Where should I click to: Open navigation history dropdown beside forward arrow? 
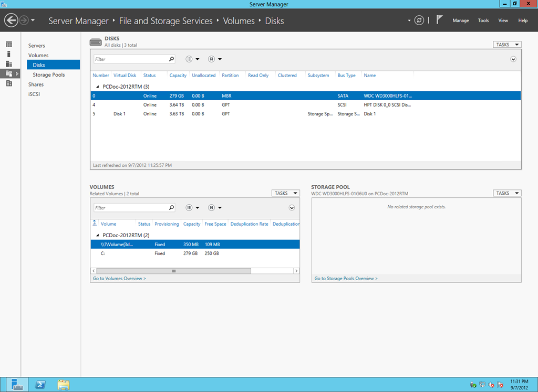click(33, 20)
